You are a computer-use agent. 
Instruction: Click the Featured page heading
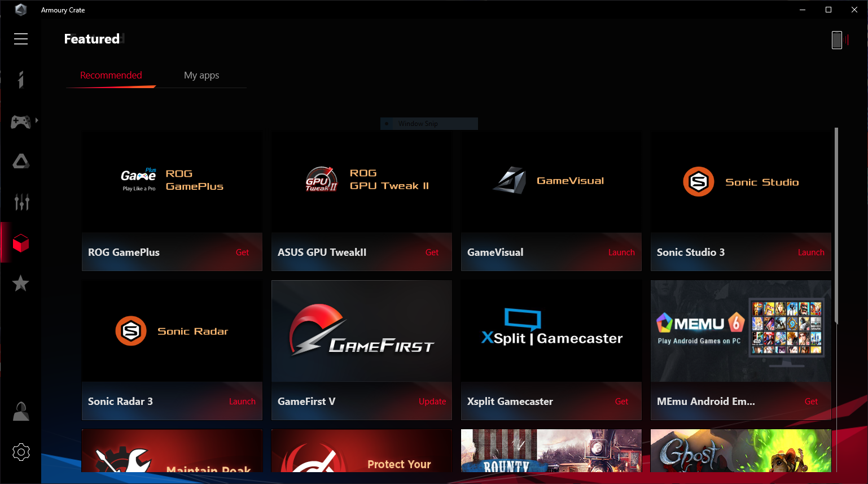click(92, 39)
